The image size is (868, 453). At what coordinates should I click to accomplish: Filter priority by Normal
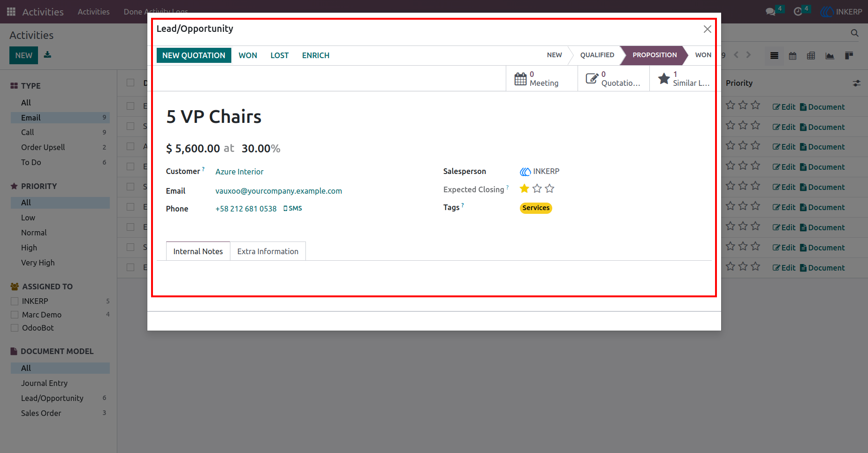[60, 233]
